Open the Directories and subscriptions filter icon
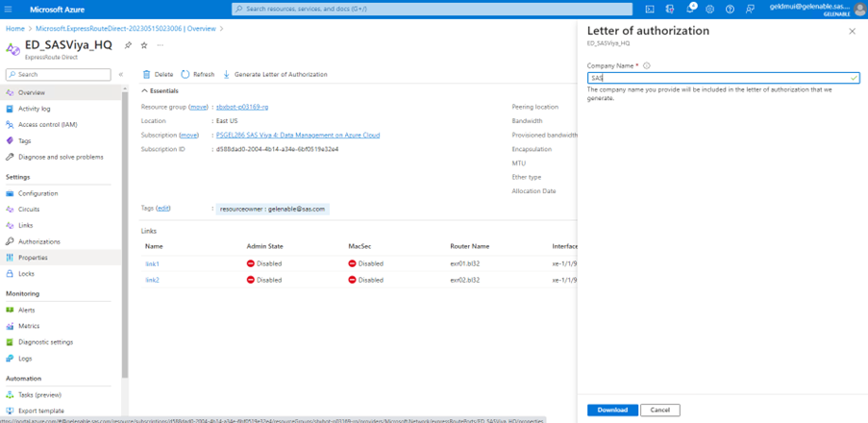 [670, 9]
